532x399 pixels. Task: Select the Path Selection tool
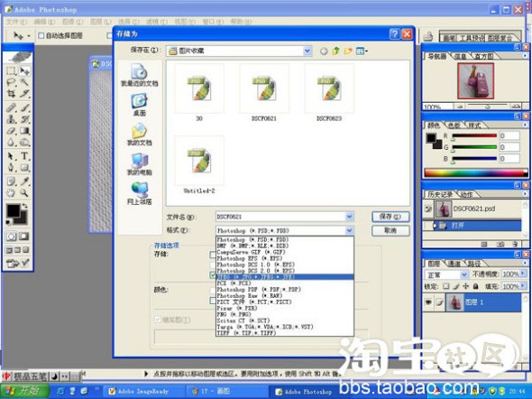tap(11, 156)
